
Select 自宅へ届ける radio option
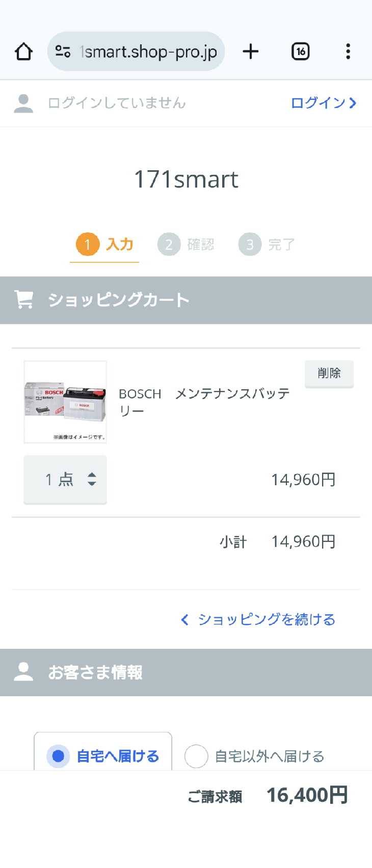[x=58, y=755]
